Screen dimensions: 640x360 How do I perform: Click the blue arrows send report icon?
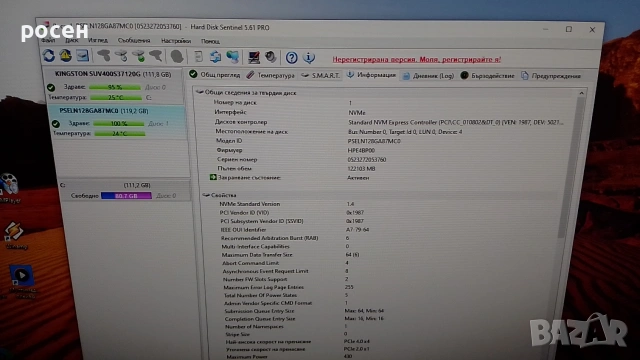pos(215,57)
